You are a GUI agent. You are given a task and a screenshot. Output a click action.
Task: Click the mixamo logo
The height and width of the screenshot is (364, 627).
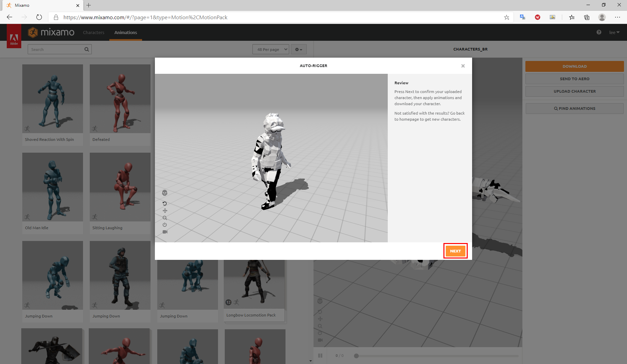(51, 32)
